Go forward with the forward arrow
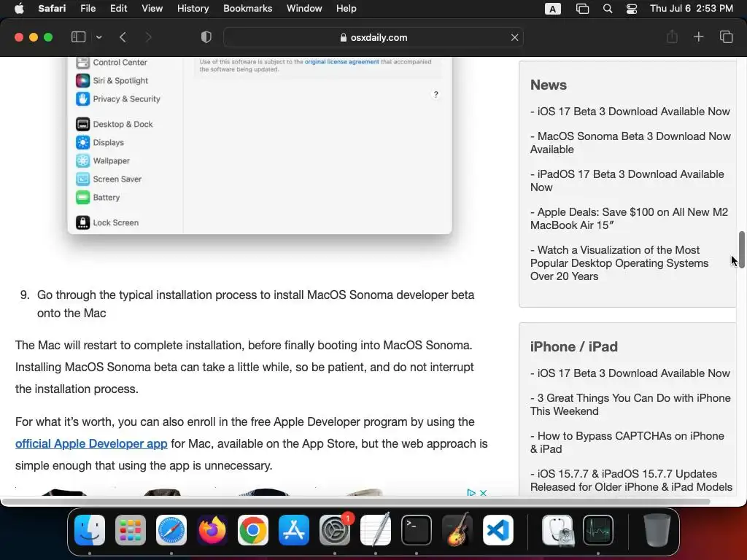Viewport: 747px width, 560px height. point(148,37)
